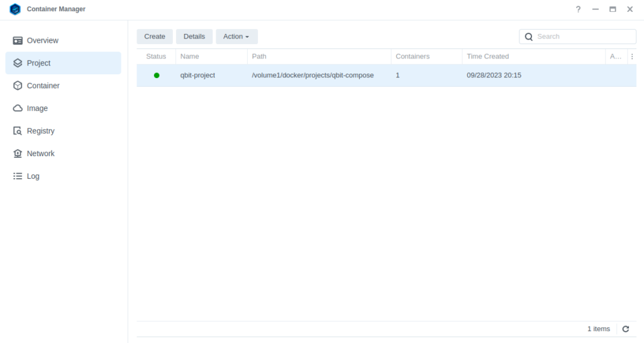Select the Project label in the sidebar
This screenshot has width=644, height=343.
point(38,63)
